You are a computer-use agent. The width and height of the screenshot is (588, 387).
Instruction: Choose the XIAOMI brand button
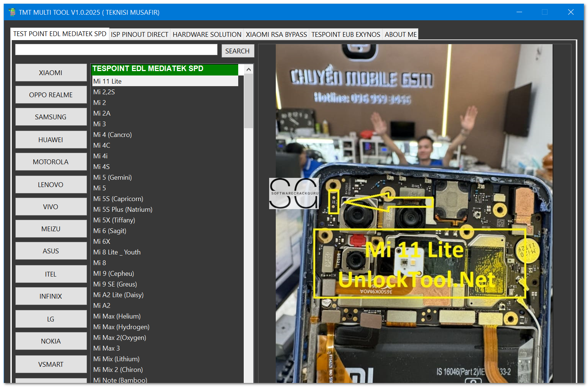(51, 73)
